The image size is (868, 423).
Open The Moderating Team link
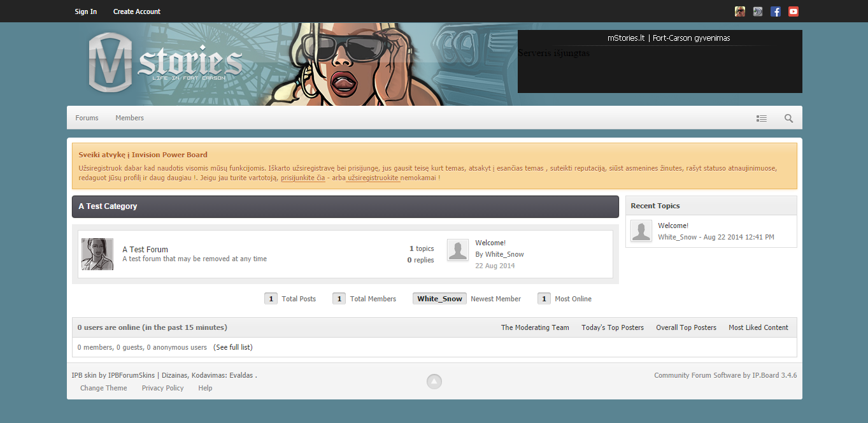[535, 327]
